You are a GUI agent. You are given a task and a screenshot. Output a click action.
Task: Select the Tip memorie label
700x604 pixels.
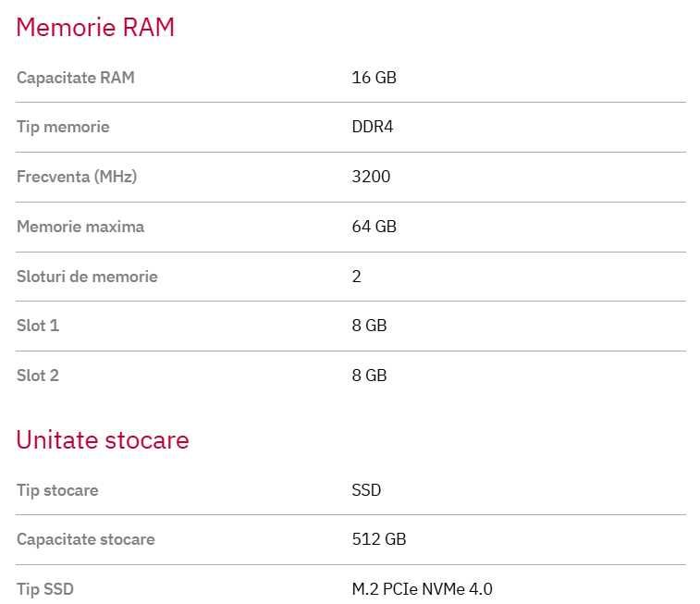point(63,127)
